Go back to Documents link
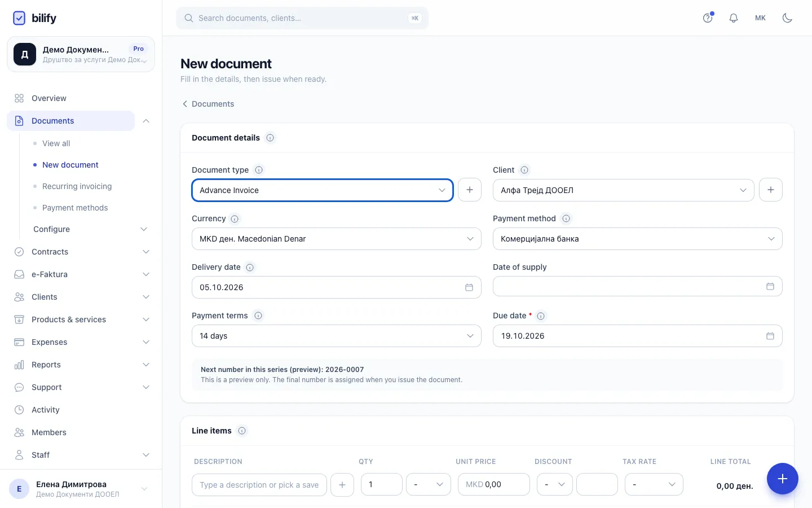 pyautogui.click(x=208, y=104)
